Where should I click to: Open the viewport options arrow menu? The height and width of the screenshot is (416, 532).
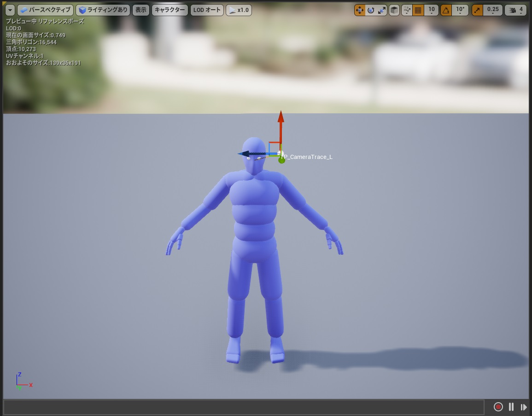click(10, 10)
